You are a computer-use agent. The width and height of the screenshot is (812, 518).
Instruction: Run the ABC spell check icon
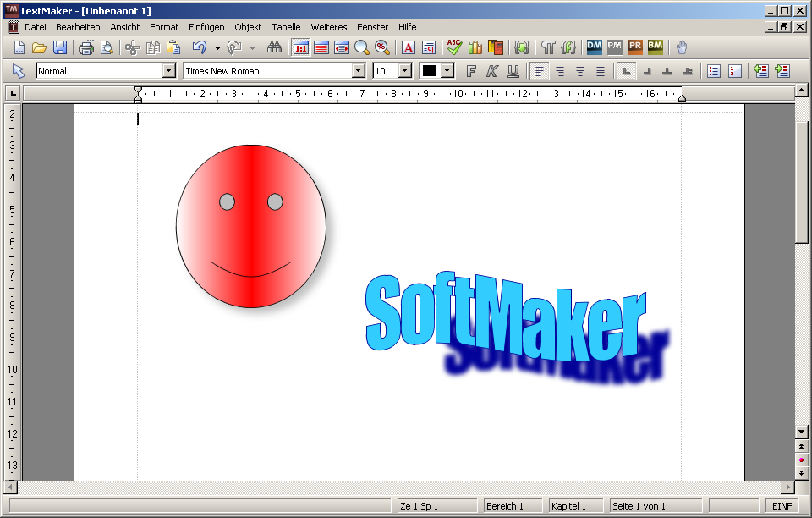coord(454,47)
